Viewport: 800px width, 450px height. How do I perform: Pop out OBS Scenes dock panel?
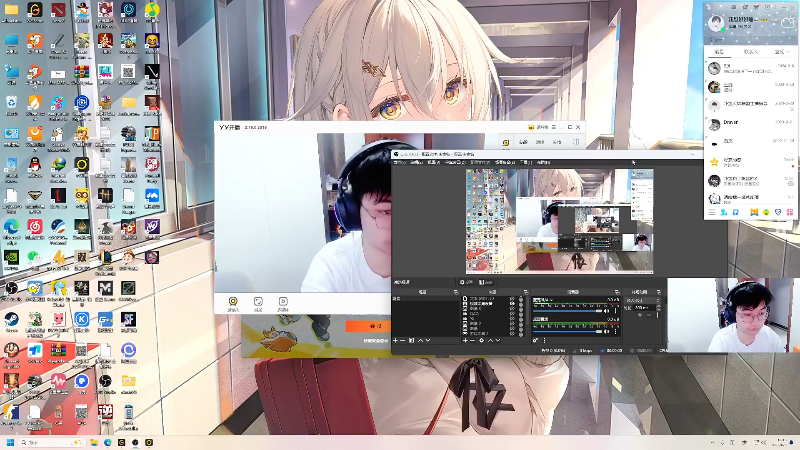[x=456, y=292]
